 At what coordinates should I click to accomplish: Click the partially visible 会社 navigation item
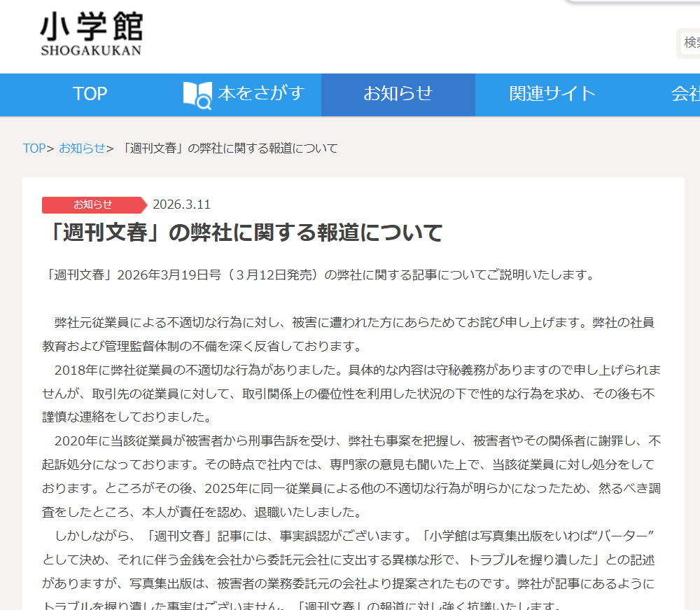point(685,94)
